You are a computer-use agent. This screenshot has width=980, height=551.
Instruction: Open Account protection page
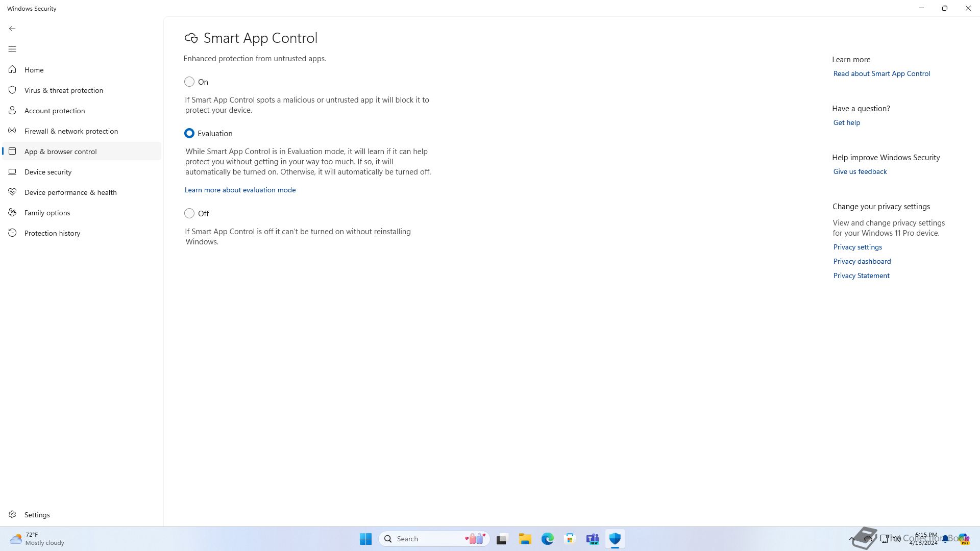click(82, 110)
